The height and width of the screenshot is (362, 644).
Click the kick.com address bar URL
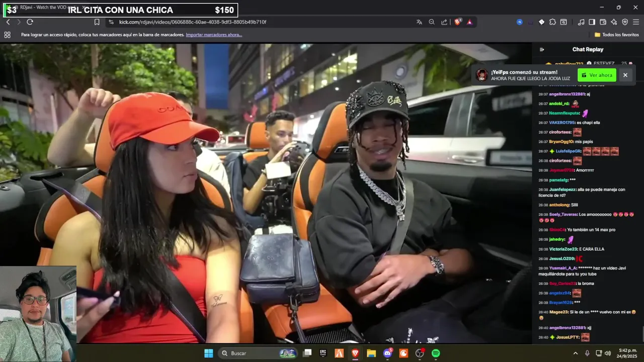coord(193,22)
